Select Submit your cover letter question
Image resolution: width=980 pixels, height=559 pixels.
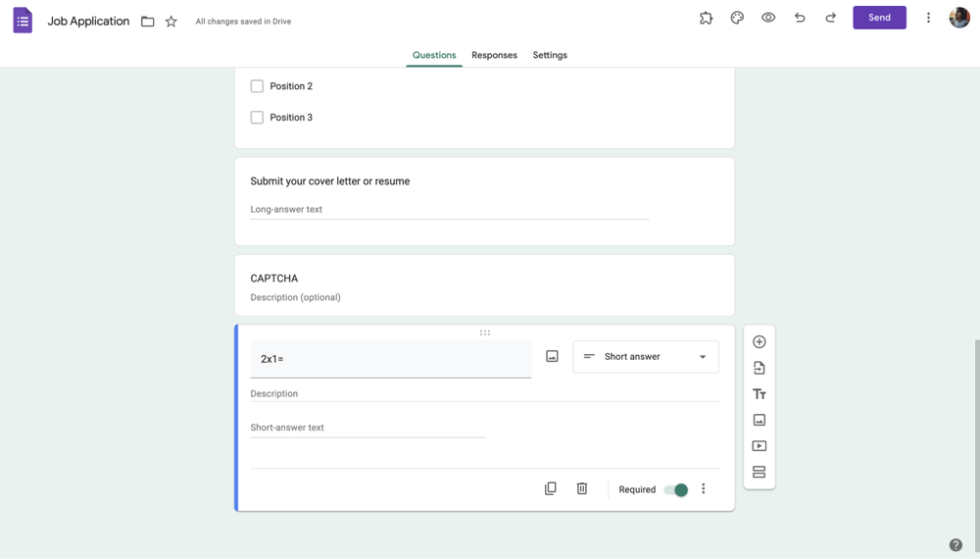point(330,181)
